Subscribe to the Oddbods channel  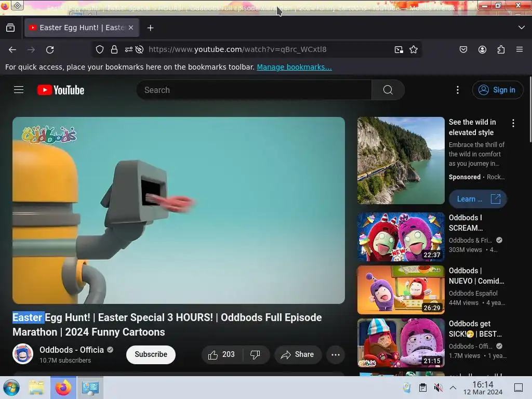click(151, 354)
